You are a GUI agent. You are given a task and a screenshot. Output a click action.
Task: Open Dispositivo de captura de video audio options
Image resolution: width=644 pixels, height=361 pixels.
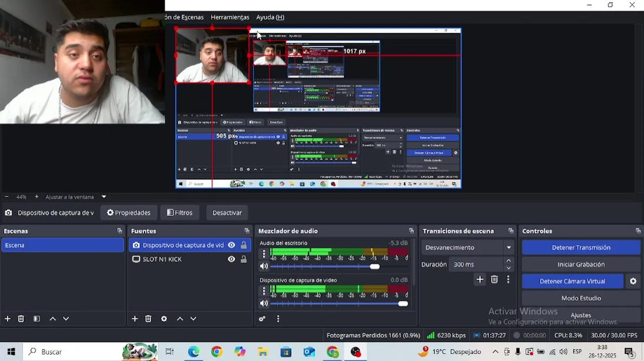click(264, 291)
